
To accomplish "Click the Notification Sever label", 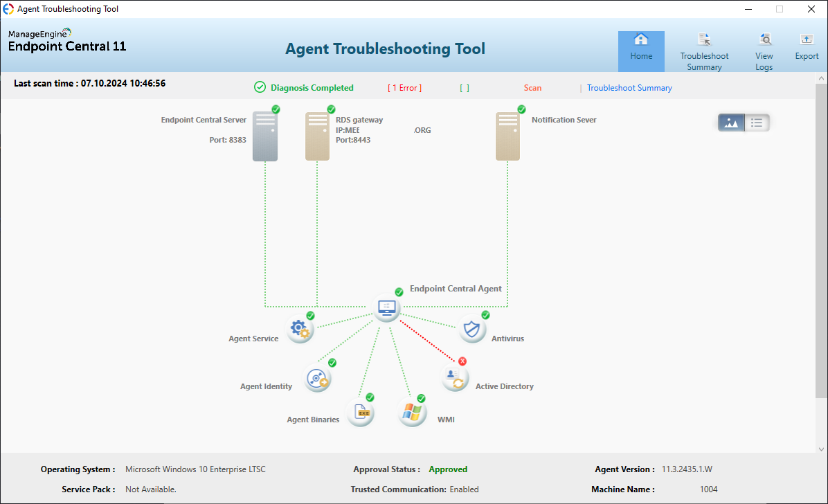I will click(564, 120).
